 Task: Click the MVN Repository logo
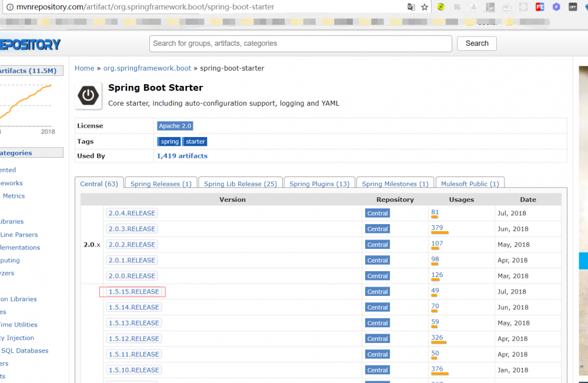31,45
